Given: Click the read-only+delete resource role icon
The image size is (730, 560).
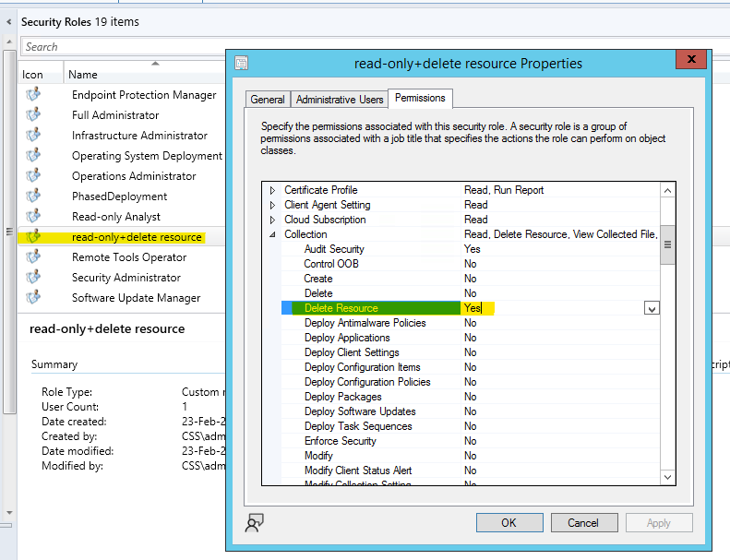Looking at the screenshot, I should click(x=33, y=237).
